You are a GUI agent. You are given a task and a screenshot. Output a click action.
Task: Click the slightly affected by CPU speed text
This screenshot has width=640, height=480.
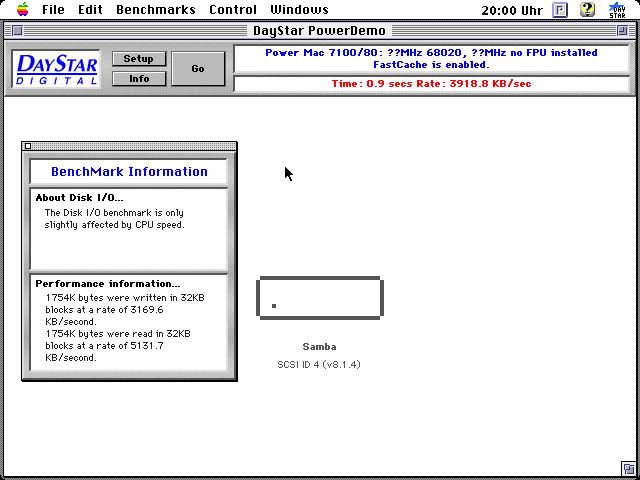tap(114, 225)
